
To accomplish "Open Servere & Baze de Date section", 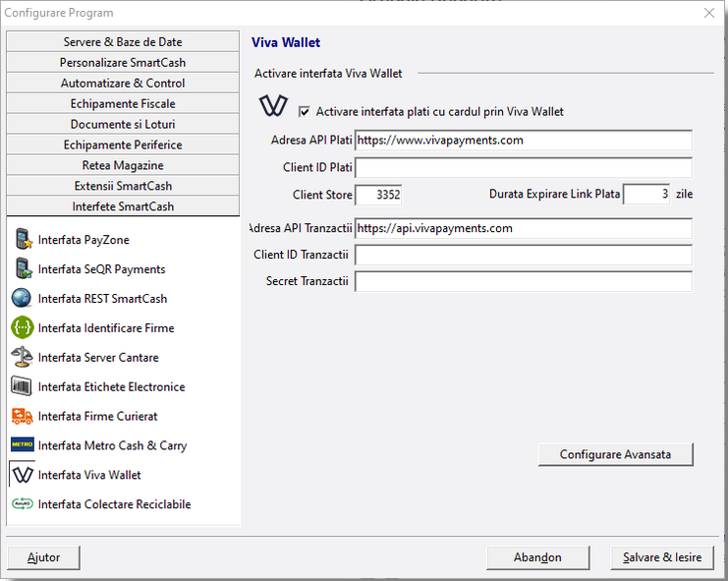I will (x=123, y=42).
